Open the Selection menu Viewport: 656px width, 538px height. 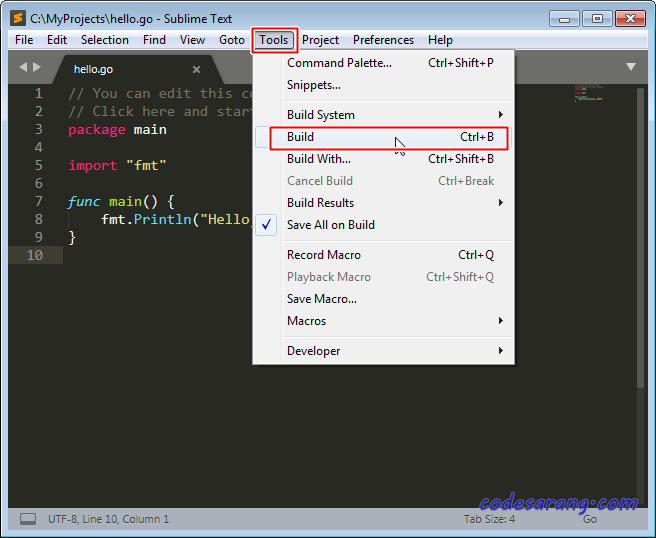coord(105,40)
